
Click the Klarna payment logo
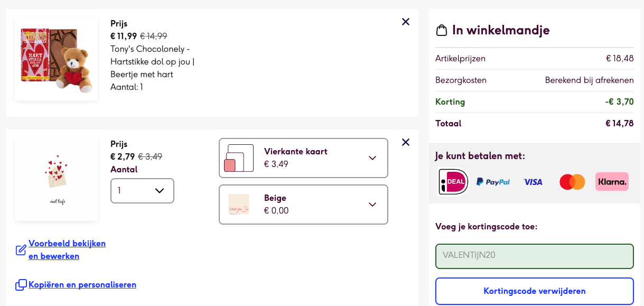612,182
